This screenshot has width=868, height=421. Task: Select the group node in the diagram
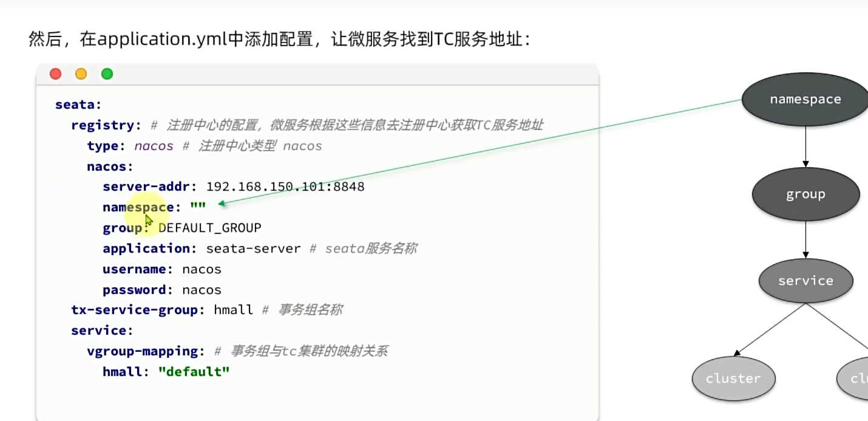click(805, 194)
